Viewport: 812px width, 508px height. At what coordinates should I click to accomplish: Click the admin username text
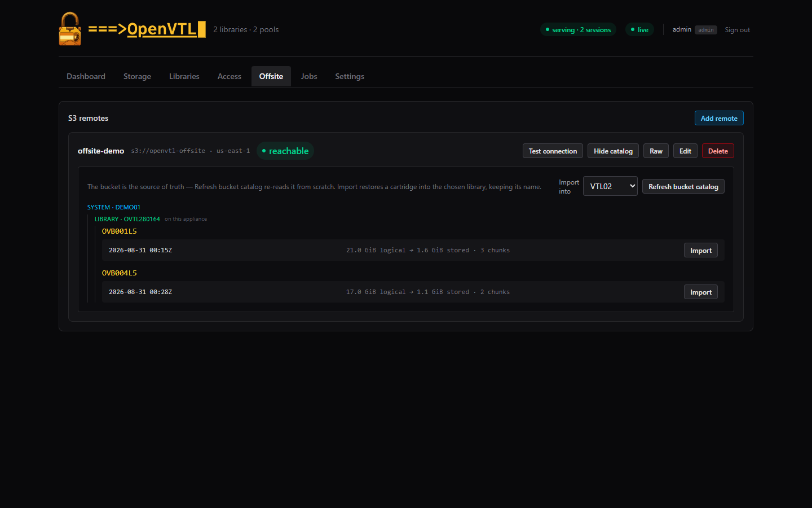[682, 29]
